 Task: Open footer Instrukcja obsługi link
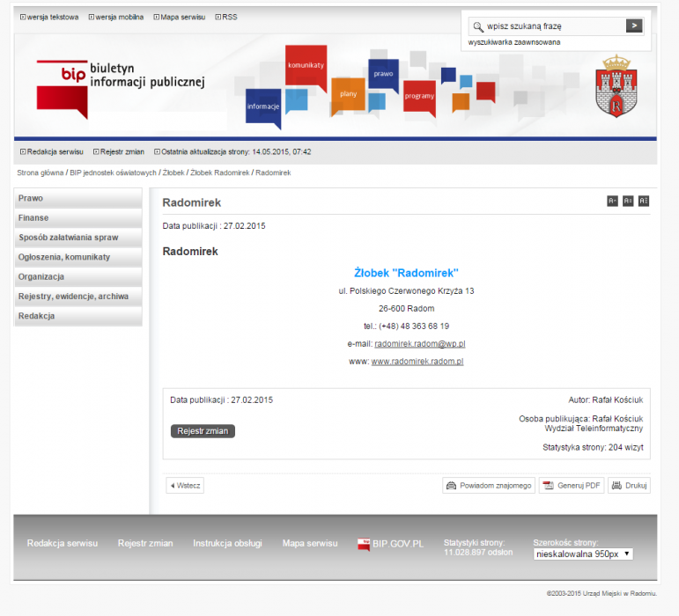coord(227,543)
